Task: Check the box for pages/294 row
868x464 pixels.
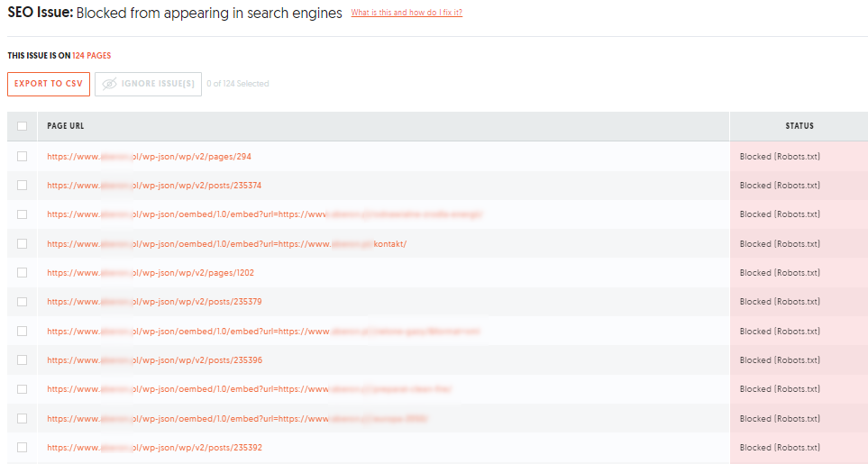Action: pyautogui.click(x=22, y=156)
